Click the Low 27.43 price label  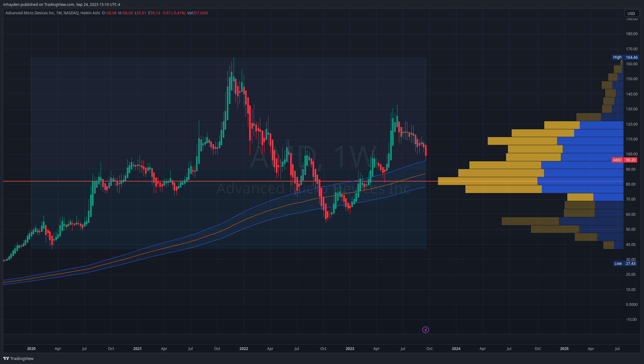tap(625, 264)
